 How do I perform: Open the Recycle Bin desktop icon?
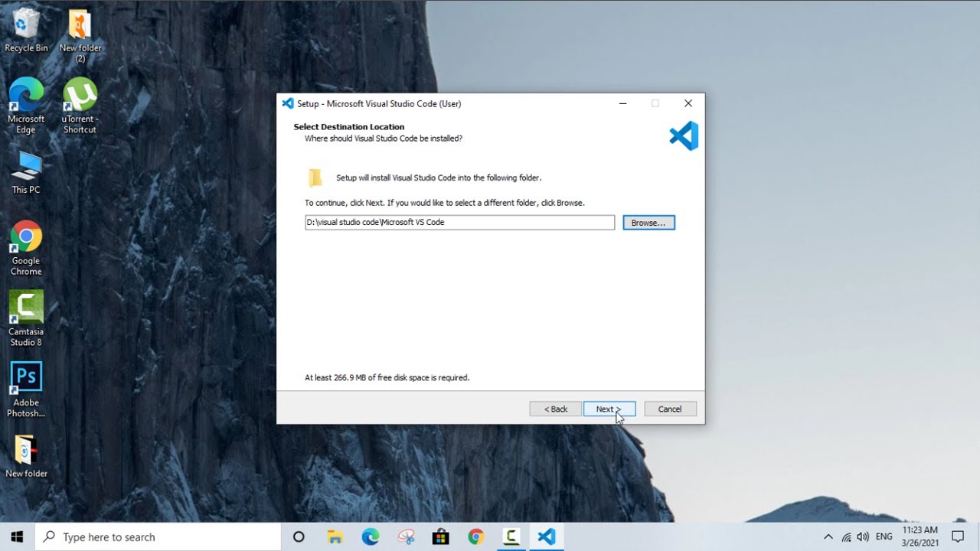(x=26, y=31)
